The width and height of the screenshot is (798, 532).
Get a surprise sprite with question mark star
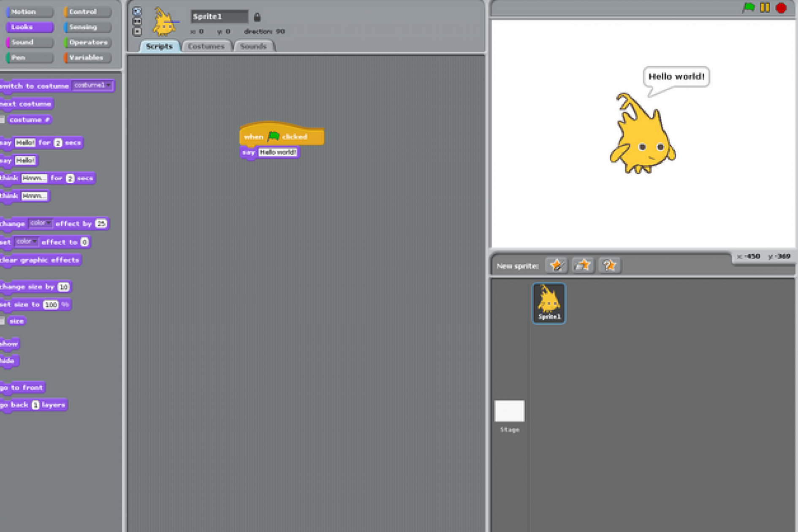(610, 265)
